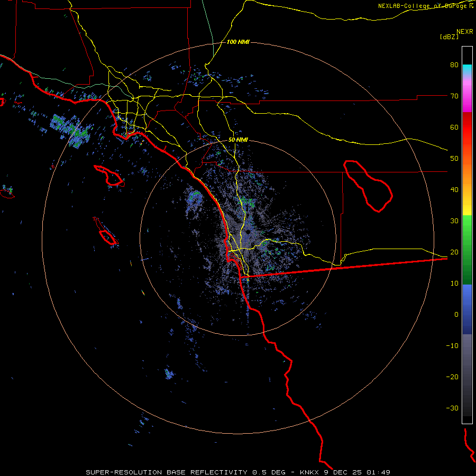Screen dimensions: 476x476
Task: Click the 40 value on dBZ scale
Action: pyautogui.click(x=454, y=190)
